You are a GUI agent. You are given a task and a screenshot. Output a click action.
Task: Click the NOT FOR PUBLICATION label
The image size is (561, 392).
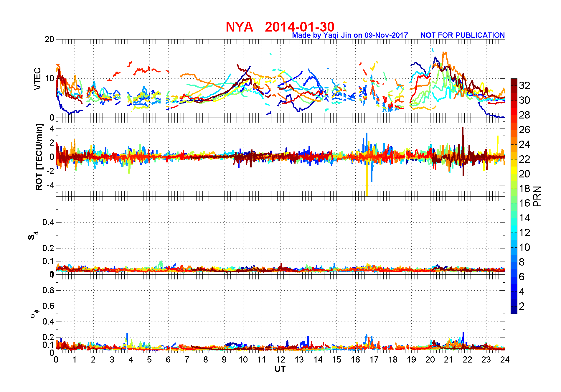tap(463, 35)
